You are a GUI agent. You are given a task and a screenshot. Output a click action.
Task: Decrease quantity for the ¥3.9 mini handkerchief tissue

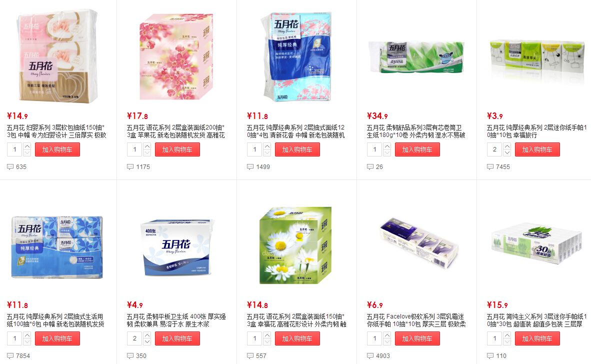507,153
